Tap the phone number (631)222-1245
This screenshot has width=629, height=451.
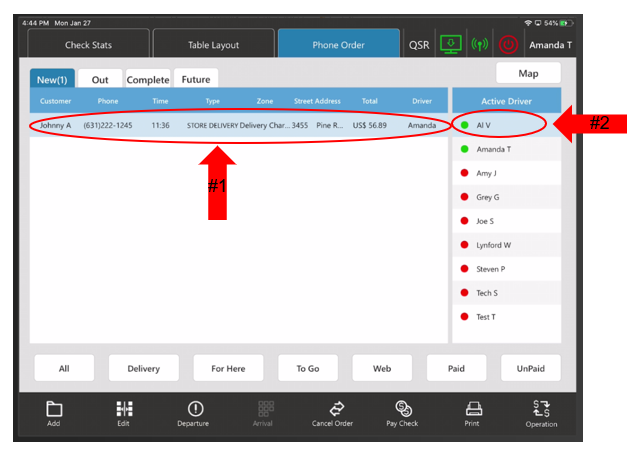click(x=108, y=125)
